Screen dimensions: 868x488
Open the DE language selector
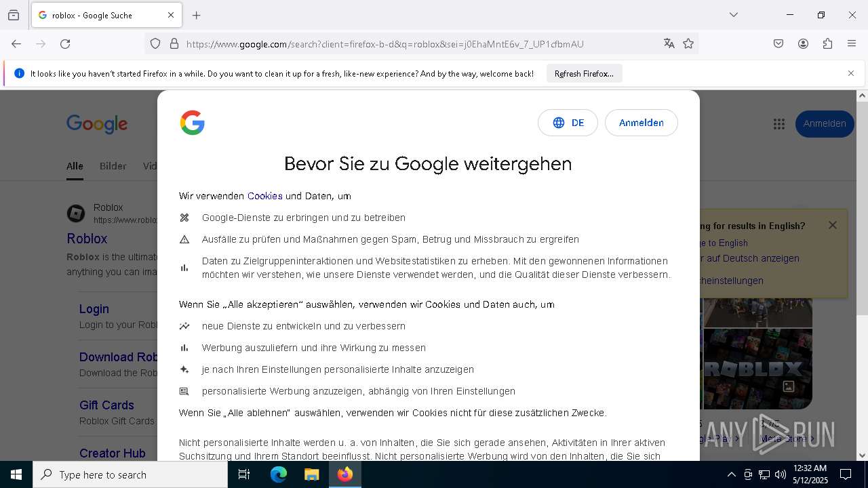point(568,123)
